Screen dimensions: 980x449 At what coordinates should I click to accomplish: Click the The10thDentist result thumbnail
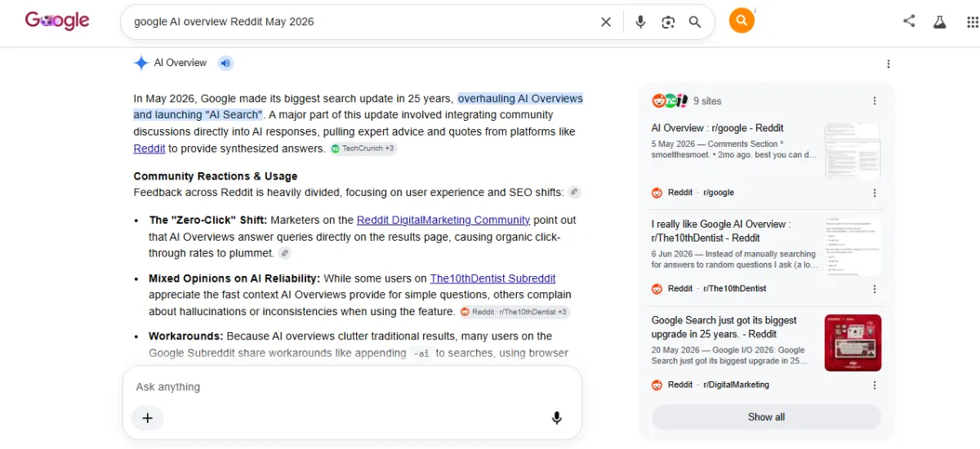[x=853, y=247]
